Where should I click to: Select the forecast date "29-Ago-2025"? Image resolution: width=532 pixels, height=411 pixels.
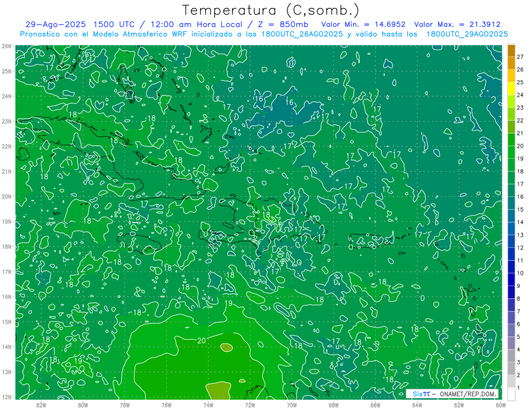pos(55,24)
